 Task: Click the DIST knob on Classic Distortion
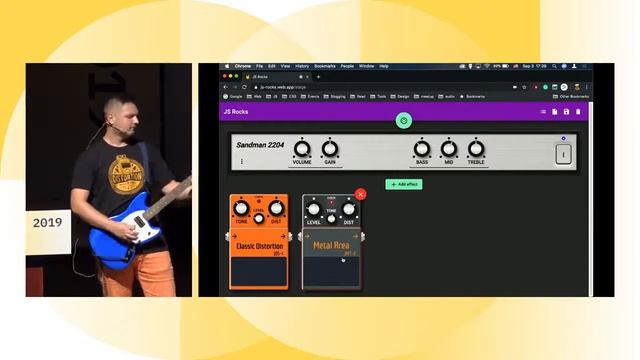point(276,209)
